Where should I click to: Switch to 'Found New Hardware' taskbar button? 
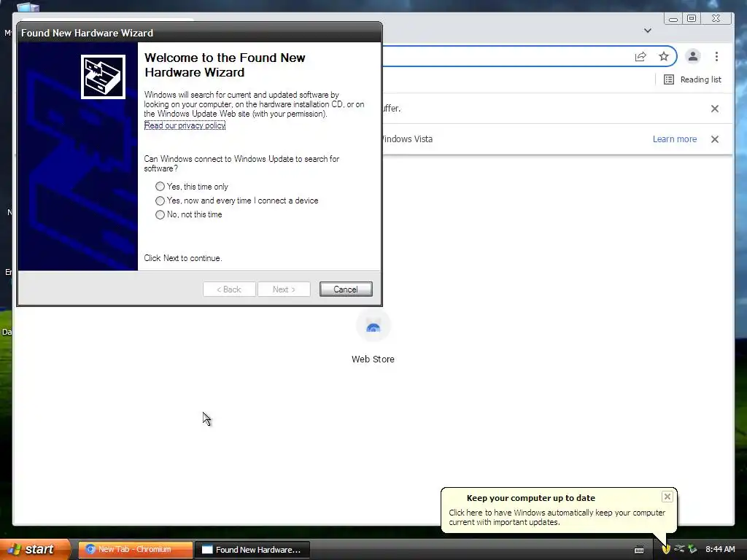click(252, 549)
